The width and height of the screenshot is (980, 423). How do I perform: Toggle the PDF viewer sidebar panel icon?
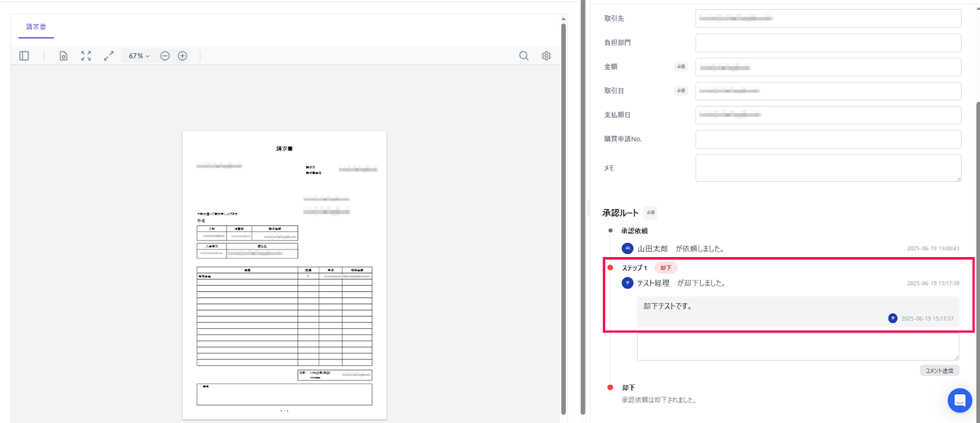pyautogui.click(x=24, y=56)
